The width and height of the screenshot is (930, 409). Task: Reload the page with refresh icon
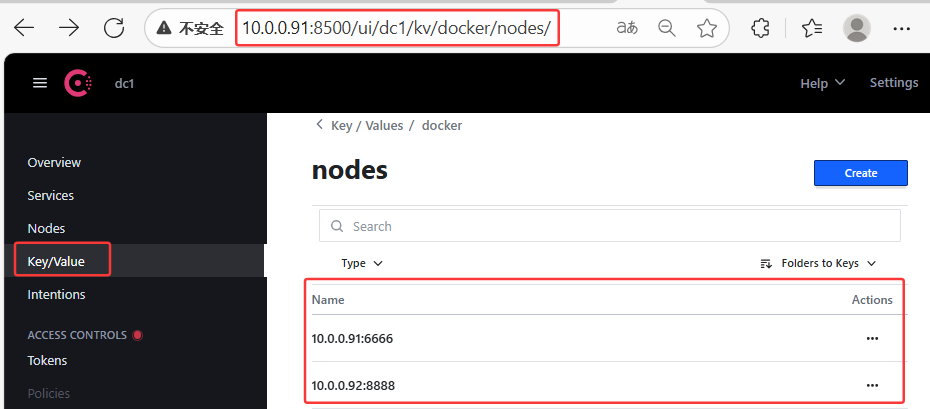click(x=115, y=28)
